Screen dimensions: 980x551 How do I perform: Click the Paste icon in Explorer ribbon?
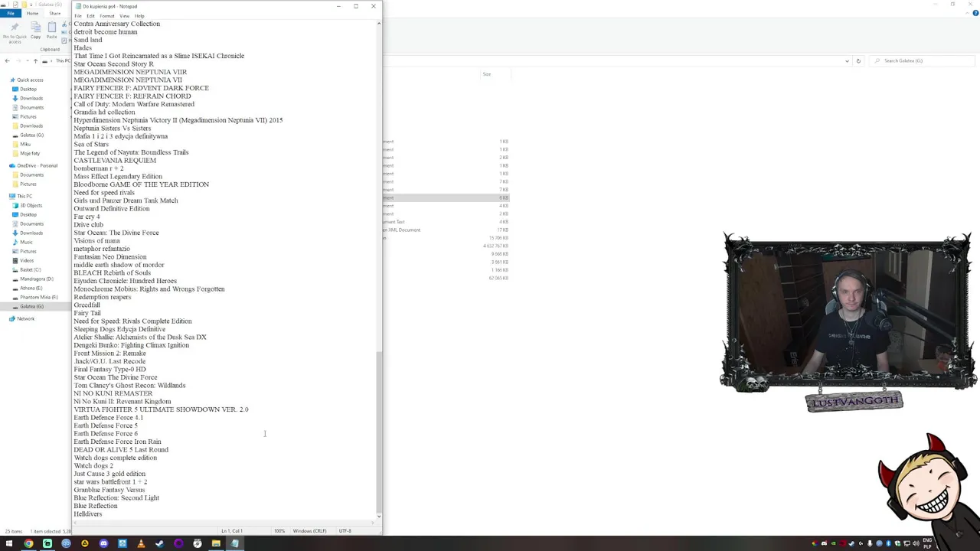(x=51, y=31)
